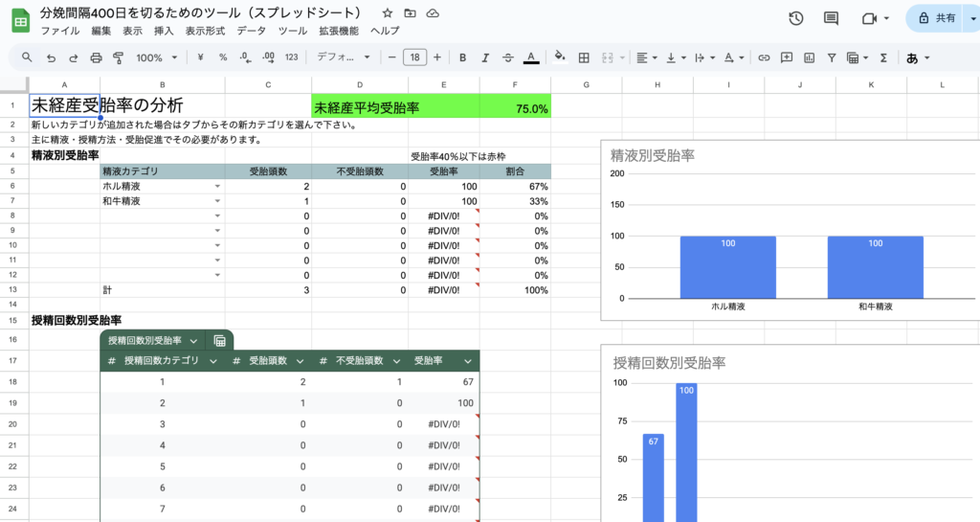Open the borders tool
The width and height of the screenshot is (980, 522).
tap(584, 57)
